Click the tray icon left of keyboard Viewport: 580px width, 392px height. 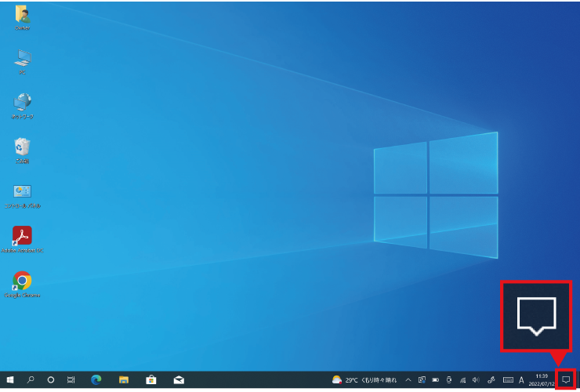[491, 379]
